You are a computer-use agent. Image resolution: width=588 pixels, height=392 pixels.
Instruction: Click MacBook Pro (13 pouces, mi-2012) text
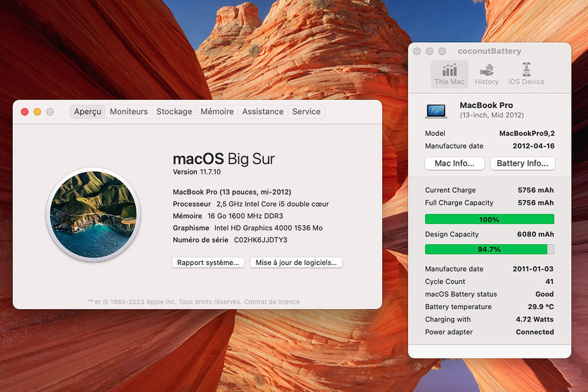pyautogui.click(x=232, y=192)
